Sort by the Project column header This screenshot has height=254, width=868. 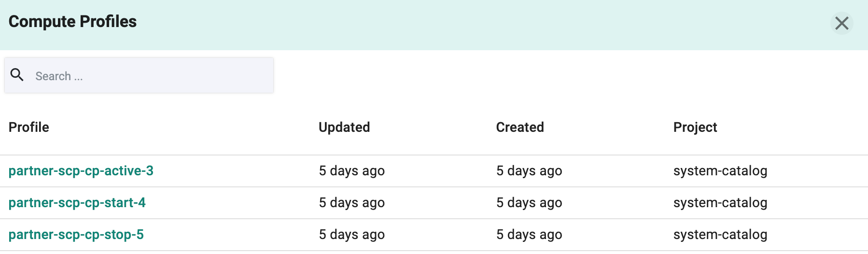point(695,127)
